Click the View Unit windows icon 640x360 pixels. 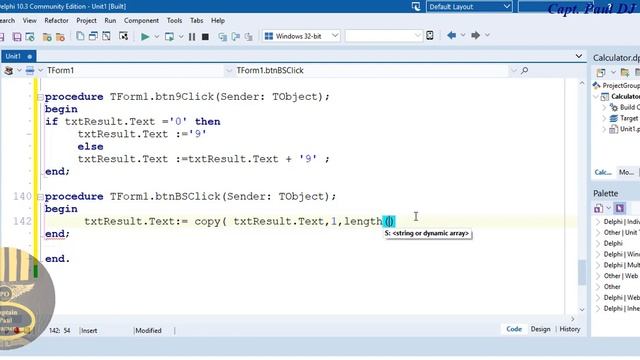93,36
